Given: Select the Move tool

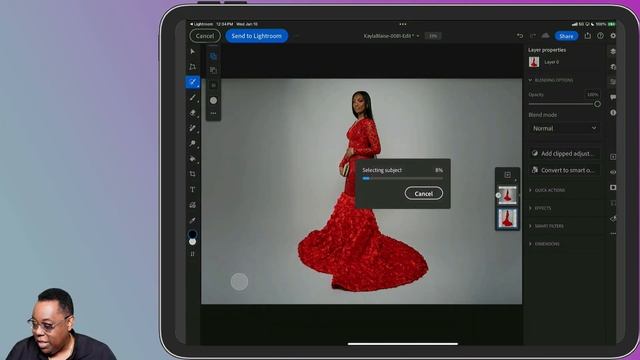Looking at the screenshot, I should [193, 51].
